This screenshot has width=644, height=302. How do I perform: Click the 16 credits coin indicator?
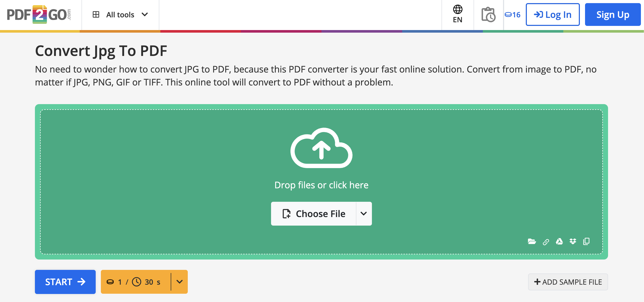click(x=513, y=15)
